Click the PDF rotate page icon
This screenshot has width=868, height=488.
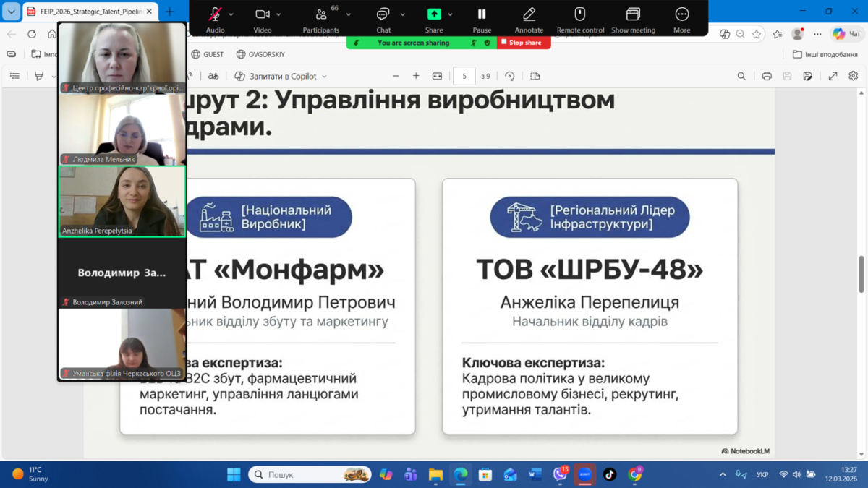[510, 76]
